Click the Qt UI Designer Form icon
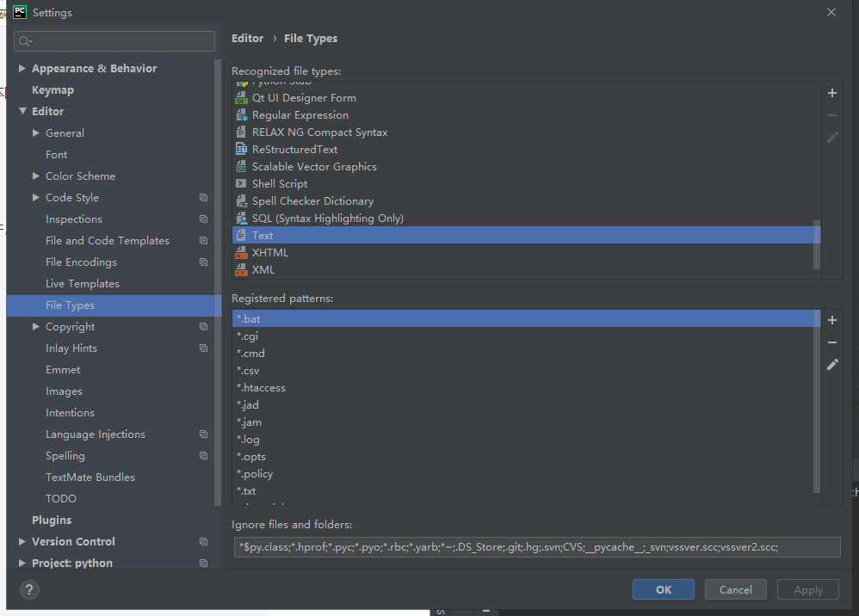Image resolution: width=859 pixels, height=616 pixels. [241, 98]
